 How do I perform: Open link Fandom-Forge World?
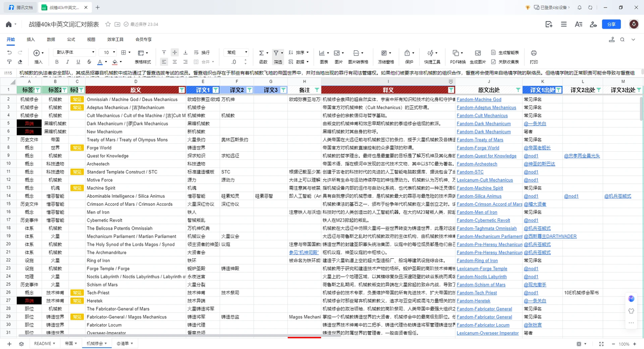click(x=478, y=148)
